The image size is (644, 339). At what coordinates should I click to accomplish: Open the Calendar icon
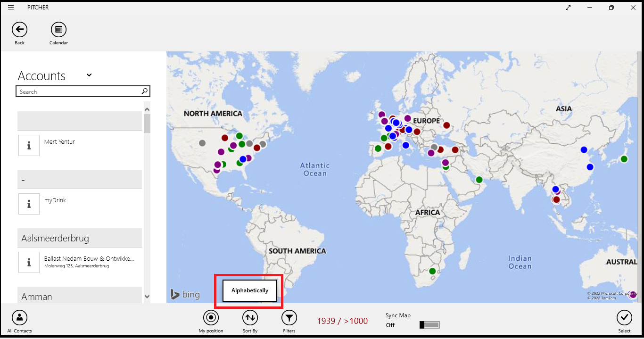pyautogui.click(x=58, y=30)
